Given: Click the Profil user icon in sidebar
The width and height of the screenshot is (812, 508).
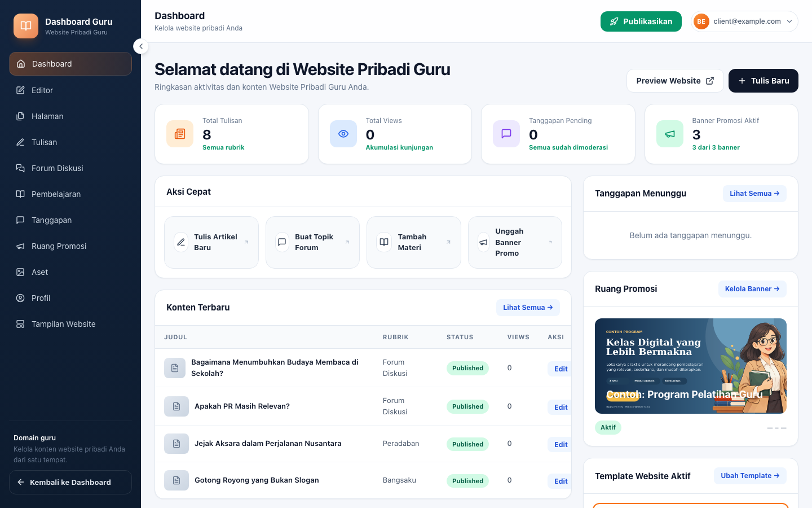Looking at the screenshot, I should pos(20,298).
